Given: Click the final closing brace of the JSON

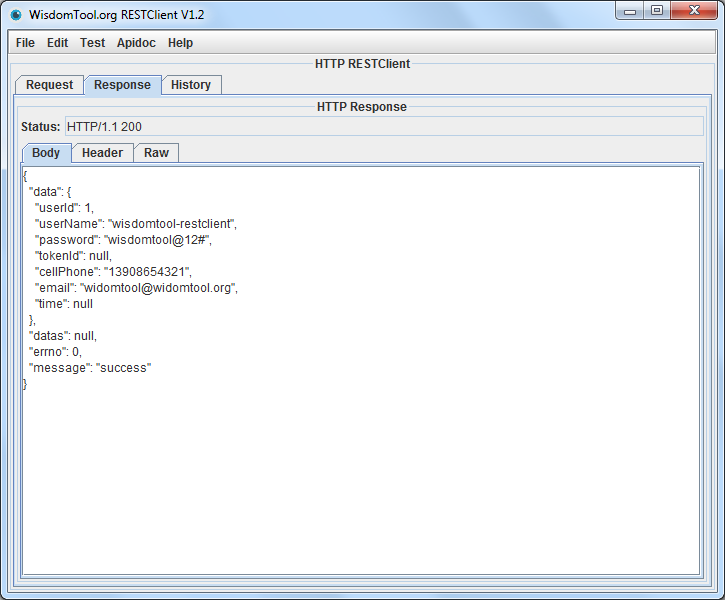Looking at the screenshot, I should tap(25, 384).
